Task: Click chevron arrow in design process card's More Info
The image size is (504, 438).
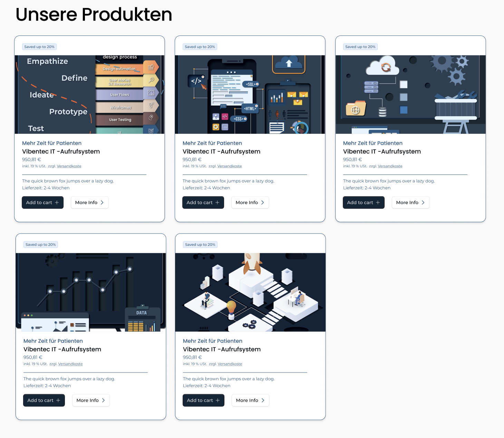Action: 102,202
